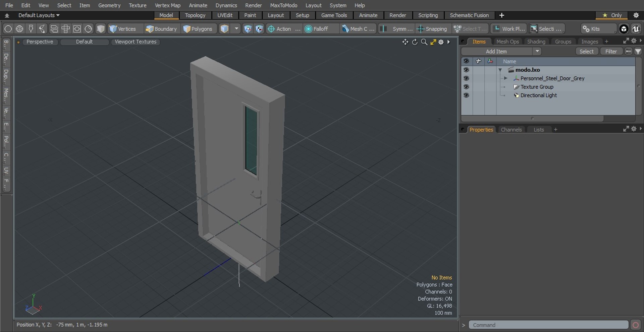Click the Filter button in Items panel
The height and width of the screenshot is (332, 644).
pos(611,51)
